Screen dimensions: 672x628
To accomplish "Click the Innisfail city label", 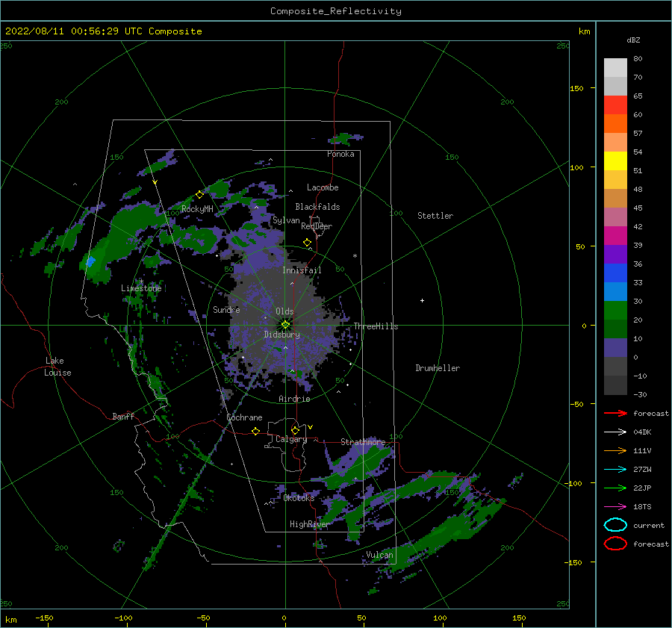I will click(x=302, y=270).
